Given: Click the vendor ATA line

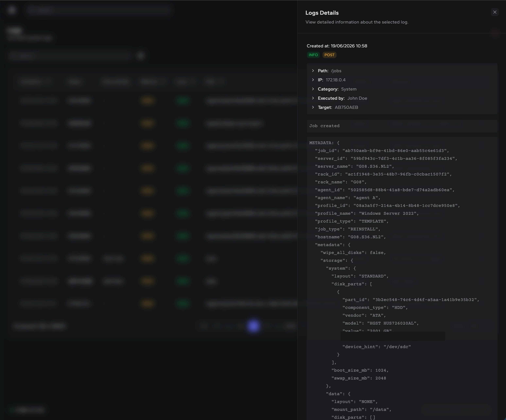Looking at the screenshot, I should tap(364, 315).
